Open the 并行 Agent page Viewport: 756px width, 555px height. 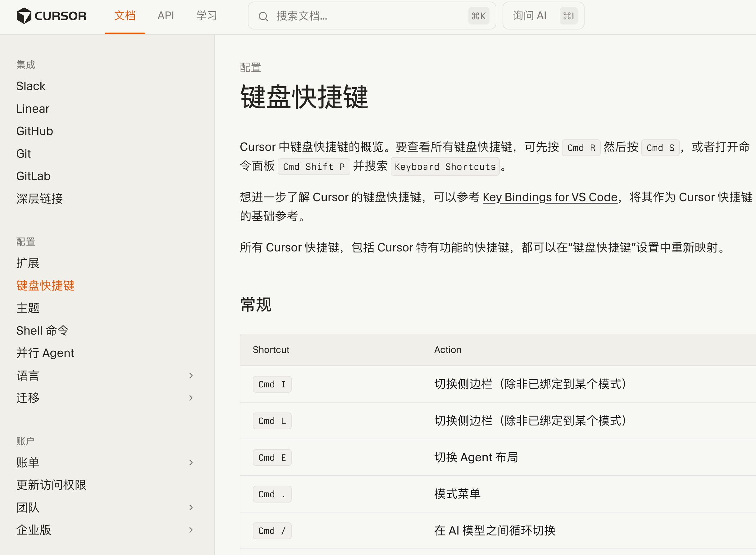click(45, 353)
